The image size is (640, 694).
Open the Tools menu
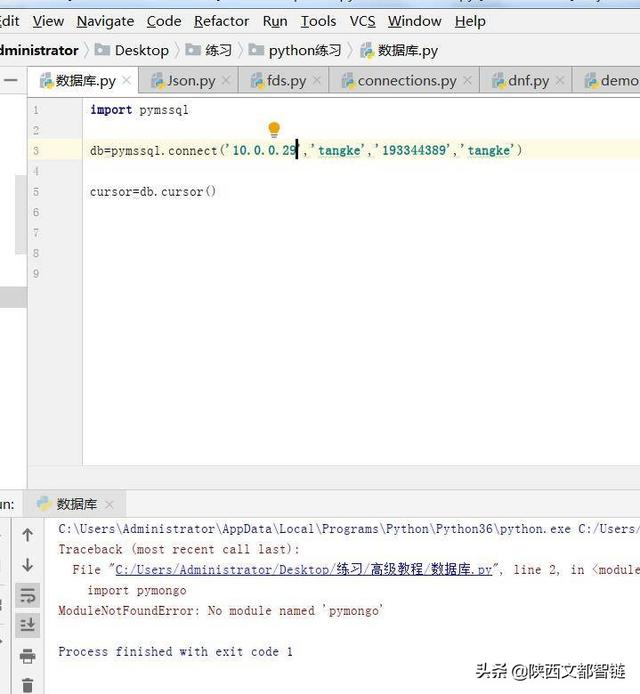[x=318, y=21]
